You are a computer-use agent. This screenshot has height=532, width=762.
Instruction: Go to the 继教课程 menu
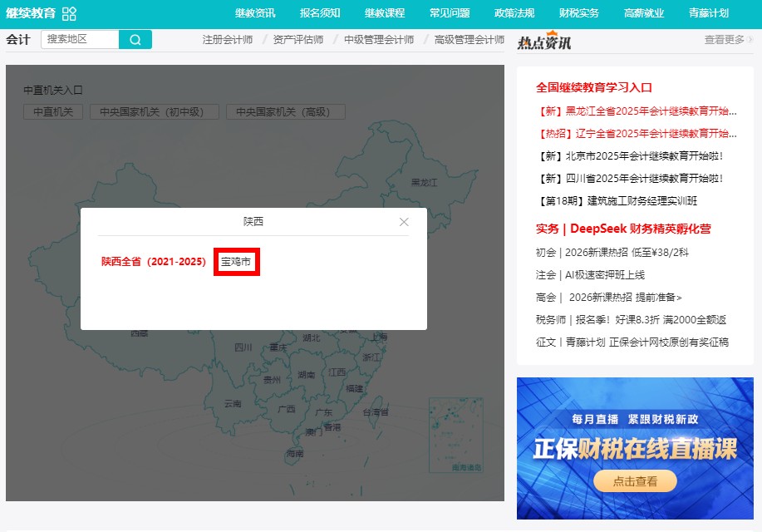coord(385,13)
